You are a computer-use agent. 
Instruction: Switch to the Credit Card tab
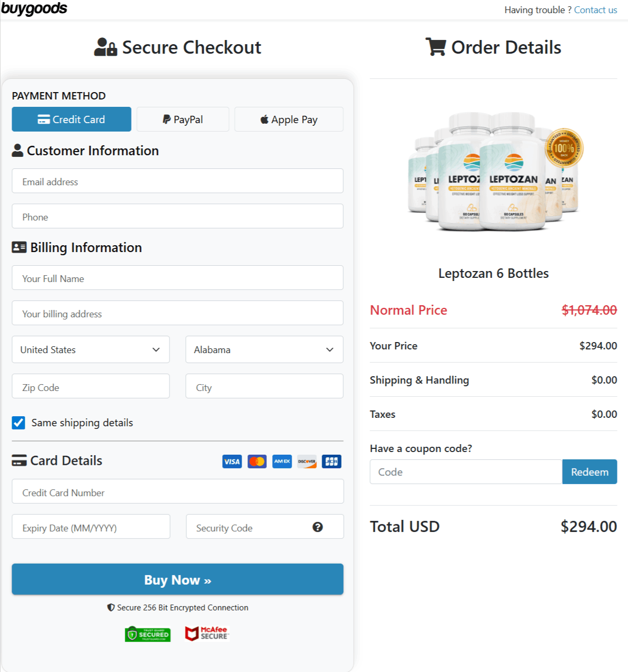[x=71, y=119]
